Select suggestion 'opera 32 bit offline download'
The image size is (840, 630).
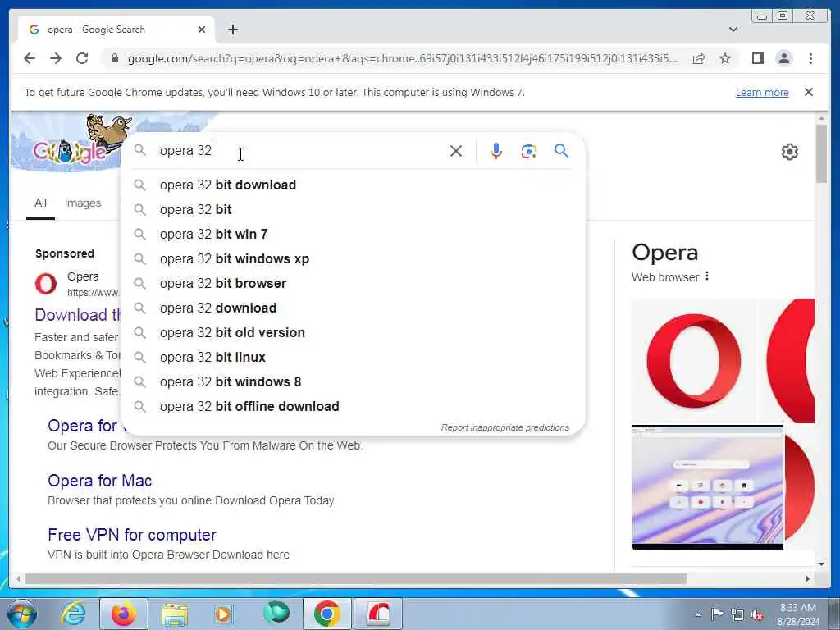354,407
